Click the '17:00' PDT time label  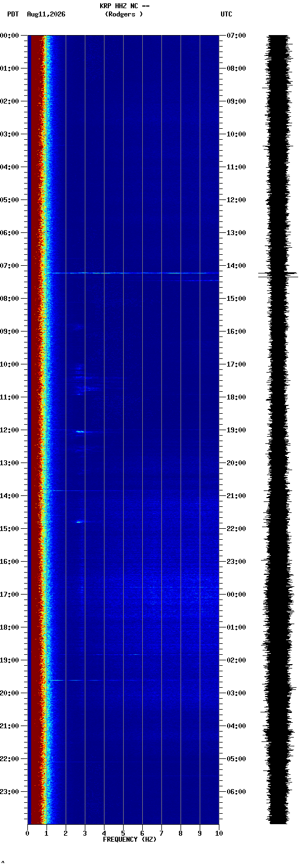(9, 595)
